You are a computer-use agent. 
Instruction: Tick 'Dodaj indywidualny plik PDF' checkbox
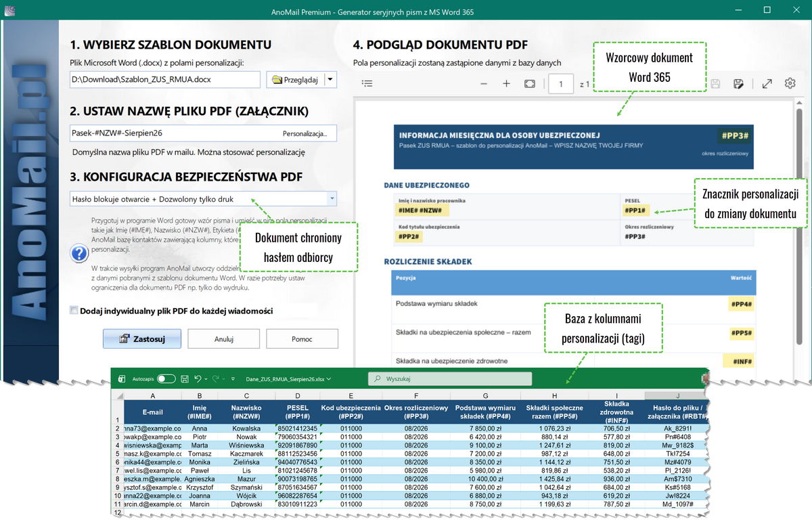pos(74,311)
